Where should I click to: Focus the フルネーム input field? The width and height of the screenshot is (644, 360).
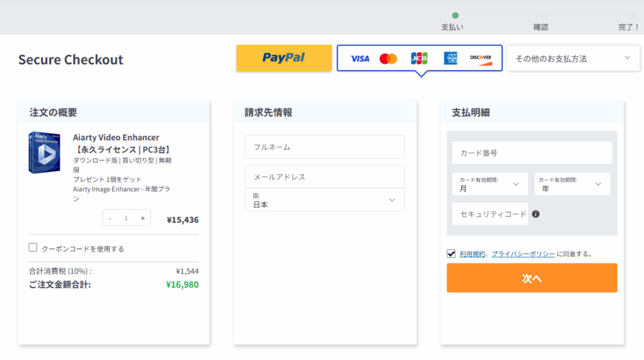click(x=325, y=147)
